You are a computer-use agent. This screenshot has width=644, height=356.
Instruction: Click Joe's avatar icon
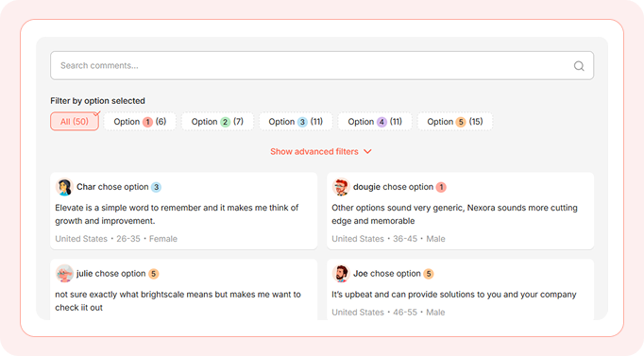(x=341, y=274)
